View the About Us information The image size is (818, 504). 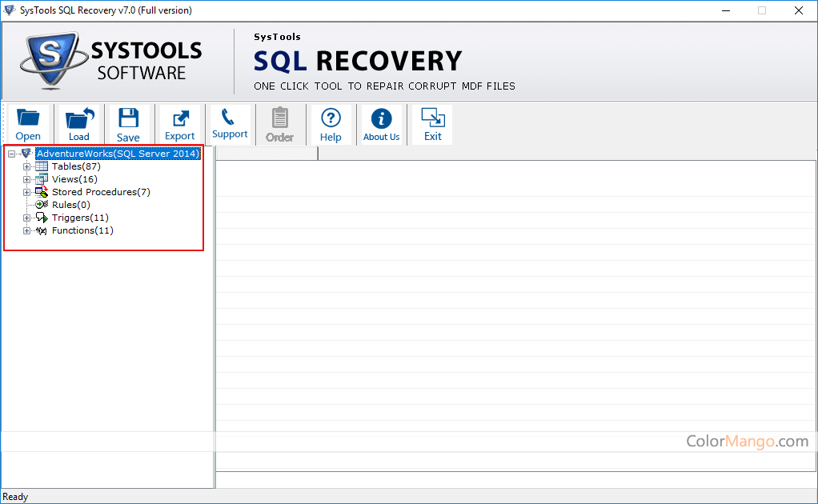(x=381, y=124)
